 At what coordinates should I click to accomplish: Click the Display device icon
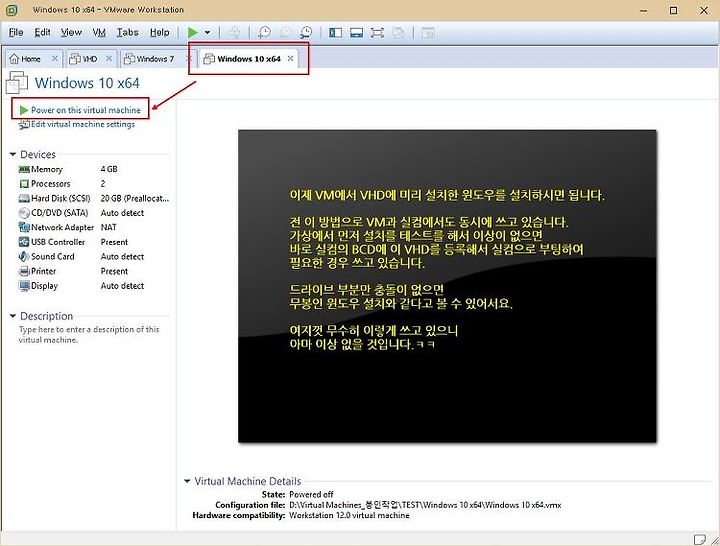[24, 286]
